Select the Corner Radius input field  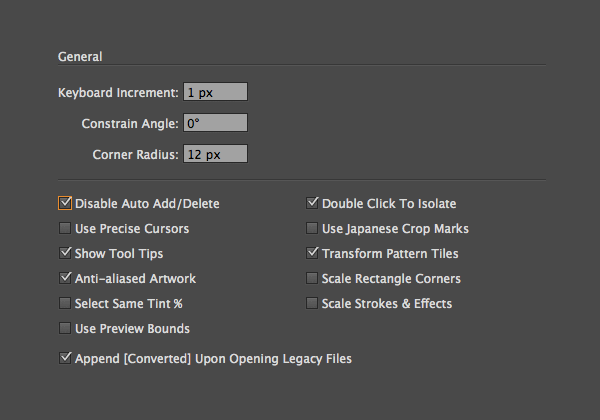pyautogui.click(x=214, y=154)
